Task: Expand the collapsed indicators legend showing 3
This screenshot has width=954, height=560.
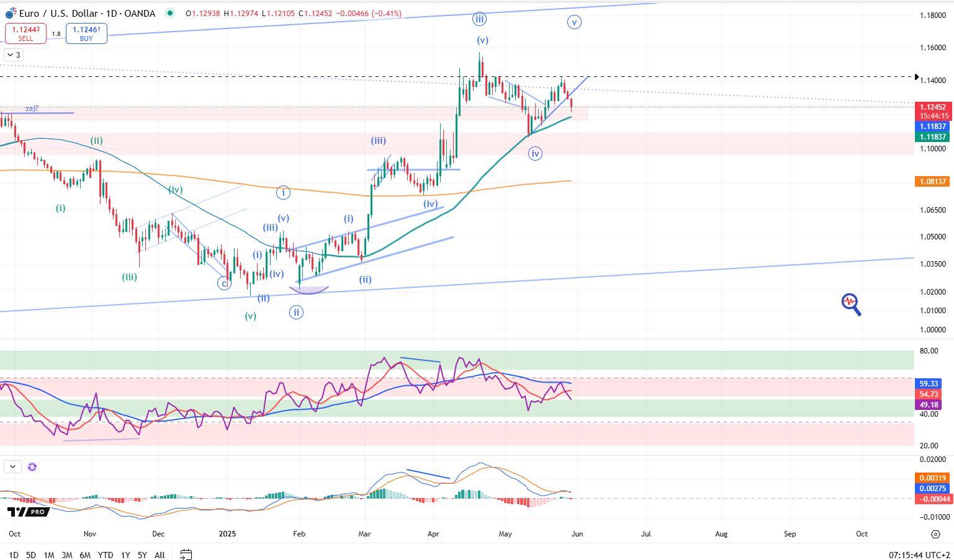Action: coord(13,55)
